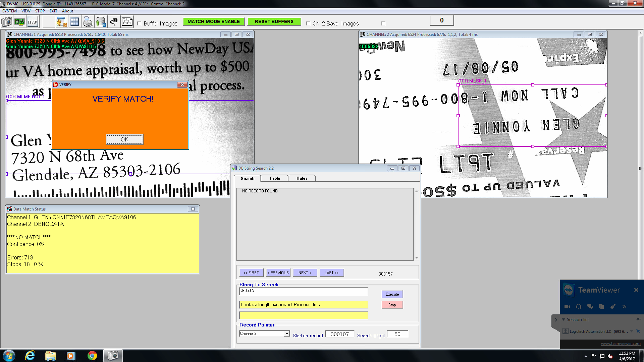Click the green circuit board I/O icon
The image size is (644, 362).
click(20, 22)
